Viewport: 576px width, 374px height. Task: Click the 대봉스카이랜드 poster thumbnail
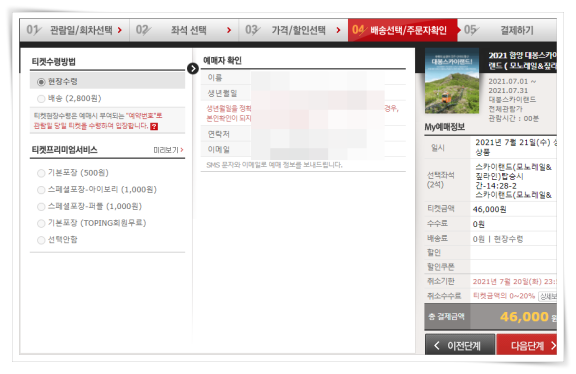tap(452, 81)
